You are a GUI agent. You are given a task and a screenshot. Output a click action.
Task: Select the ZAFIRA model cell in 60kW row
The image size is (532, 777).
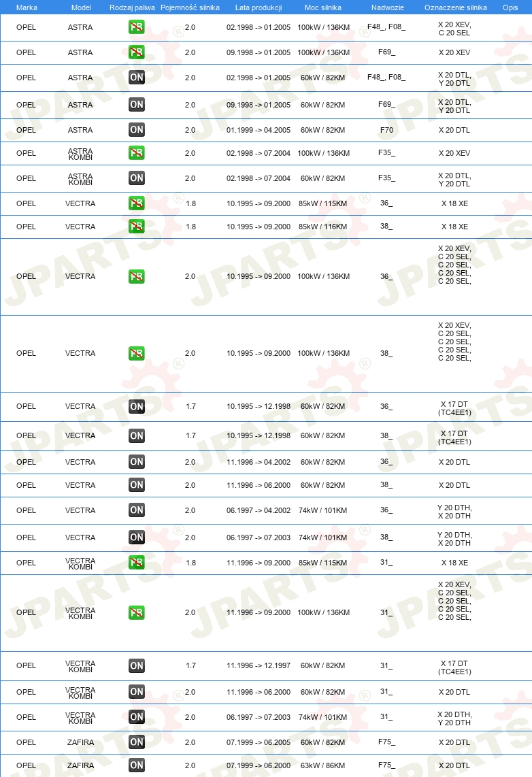80,742
